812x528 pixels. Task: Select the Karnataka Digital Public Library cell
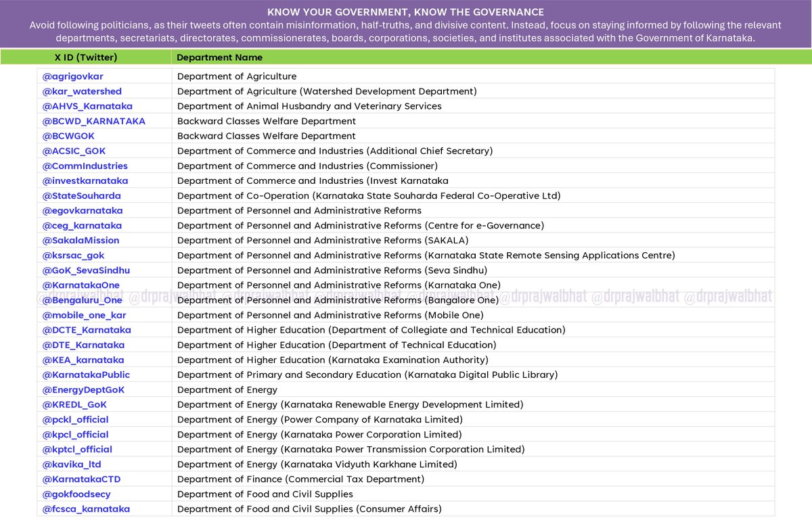[x=473, y=375]
